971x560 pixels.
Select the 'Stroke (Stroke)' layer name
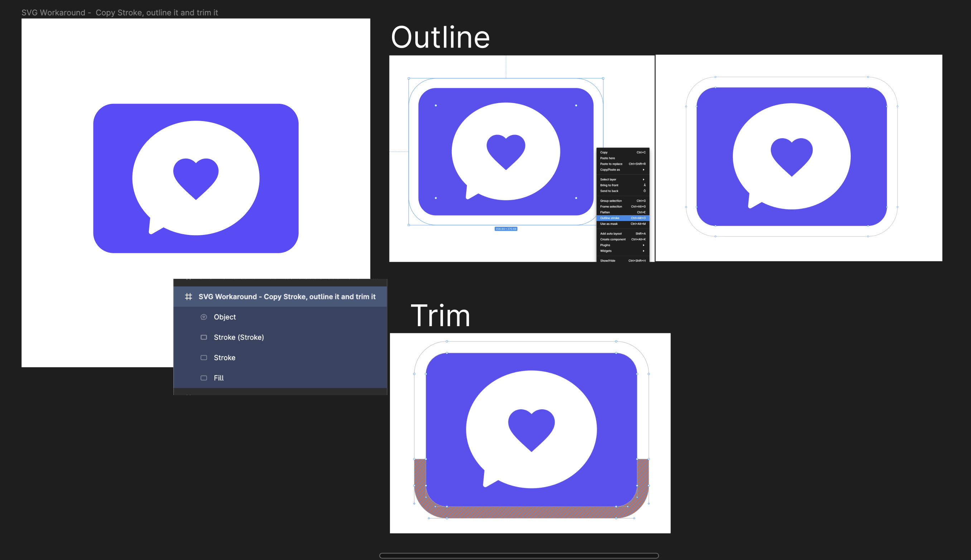pyautogui.click(x=239, y=337)
